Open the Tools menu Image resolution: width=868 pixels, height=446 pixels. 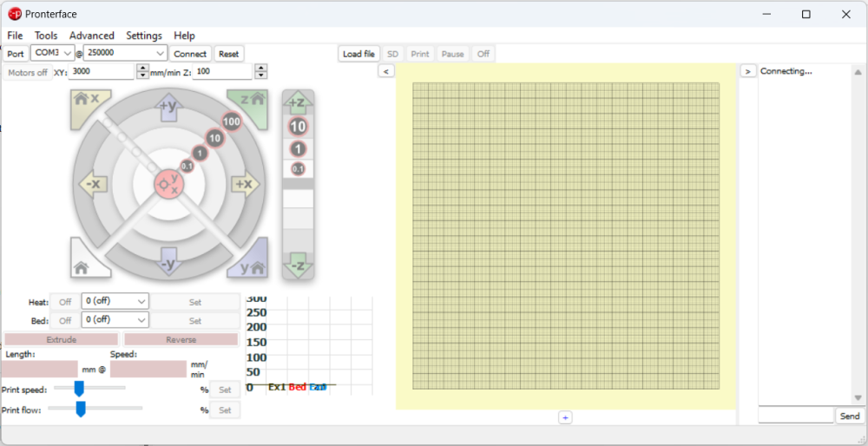tap(46, 36)
